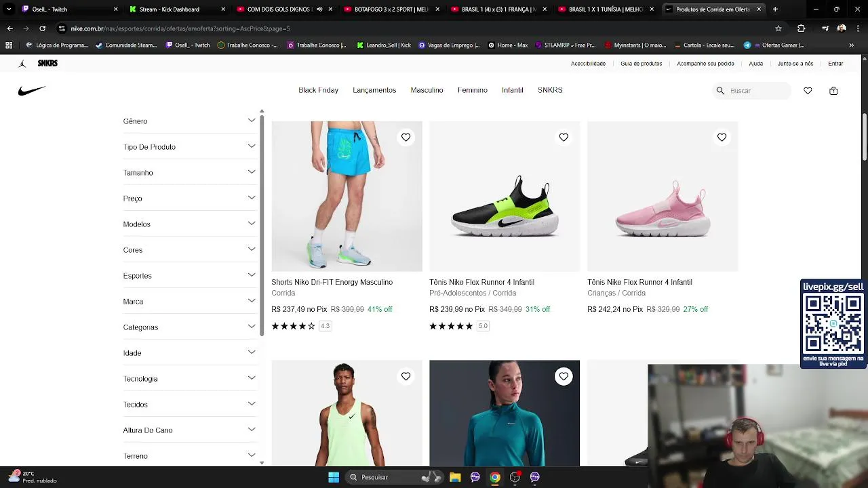Click the Ajuda link
Screen dimensions: 868x488
pyautogui.click(x=755, y=64)
